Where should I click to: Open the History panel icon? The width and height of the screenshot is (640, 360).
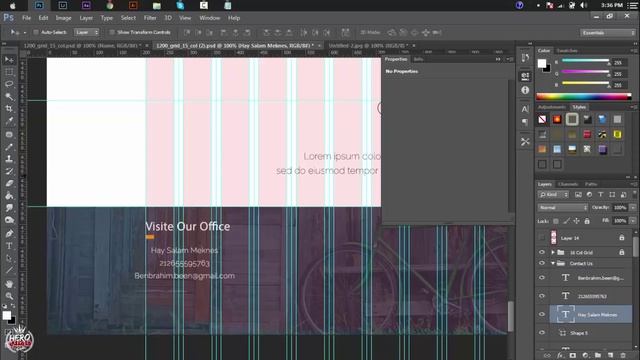pyautogui.click(x=525, y=57)
